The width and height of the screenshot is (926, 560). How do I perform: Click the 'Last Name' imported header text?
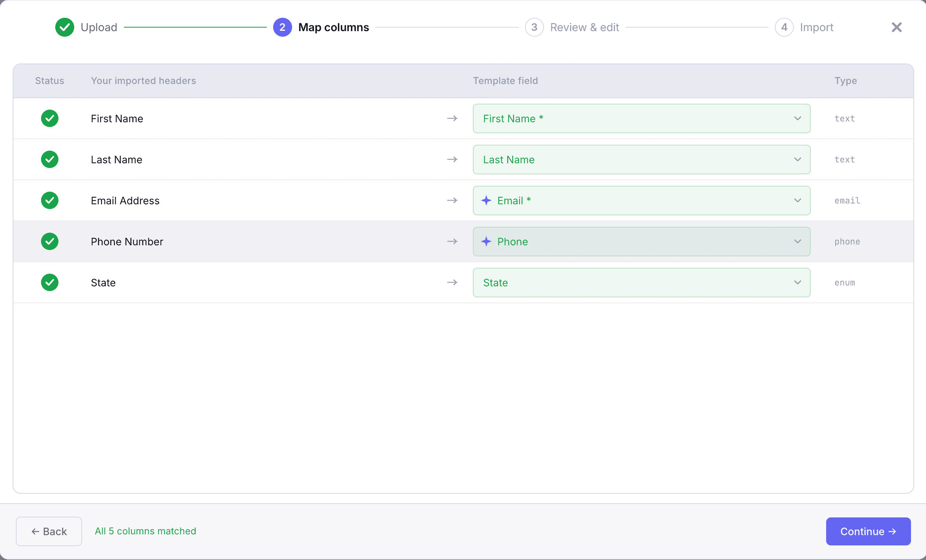[116, 159]
